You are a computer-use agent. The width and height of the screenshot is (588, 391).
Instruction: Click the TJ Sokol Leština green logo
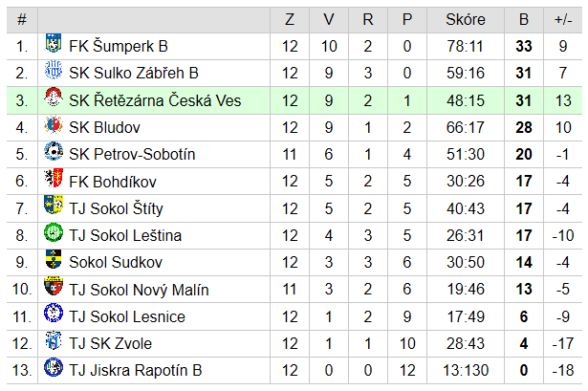coord(54,232)
